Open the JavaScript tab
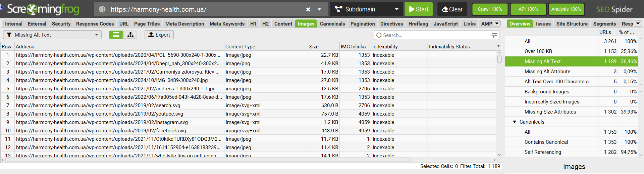 tap(445, 24)
